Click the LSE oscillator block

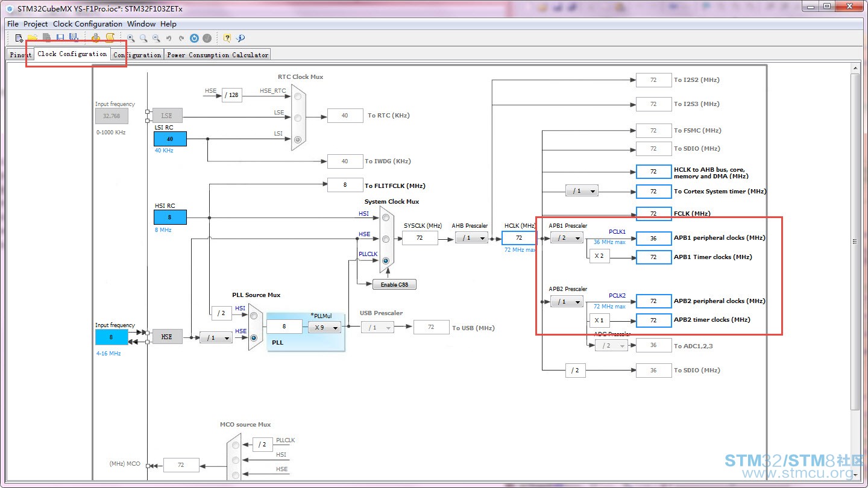[x=167, y=116]
